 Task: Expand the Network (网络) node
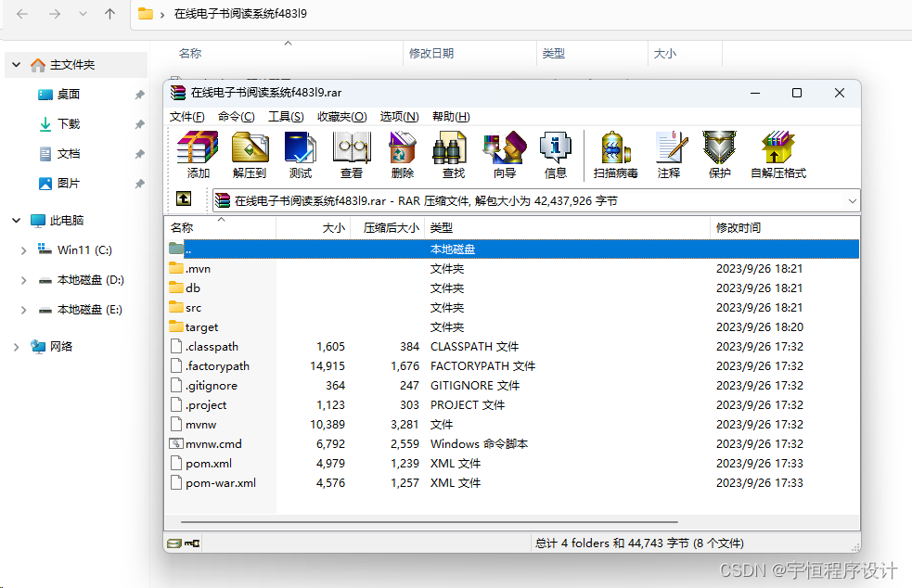pyautogui.click(x=17, y=347)
